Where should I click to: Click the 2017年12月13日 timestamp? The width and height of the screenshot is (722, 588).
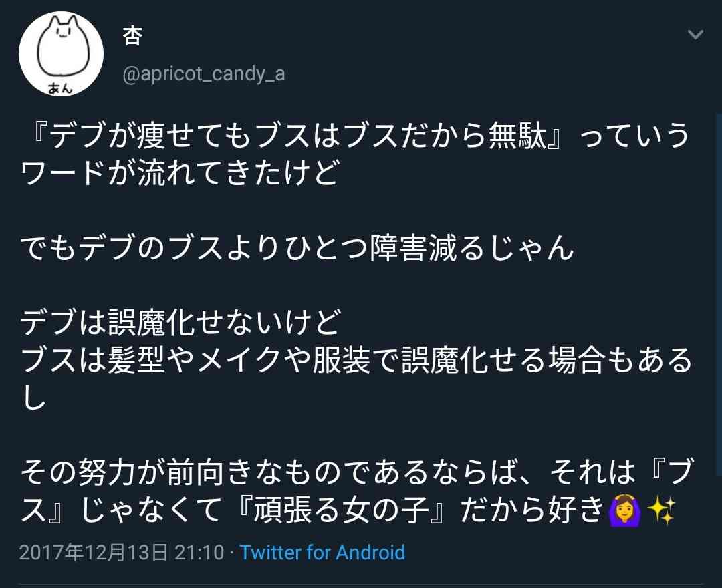[x=97, y=553]
